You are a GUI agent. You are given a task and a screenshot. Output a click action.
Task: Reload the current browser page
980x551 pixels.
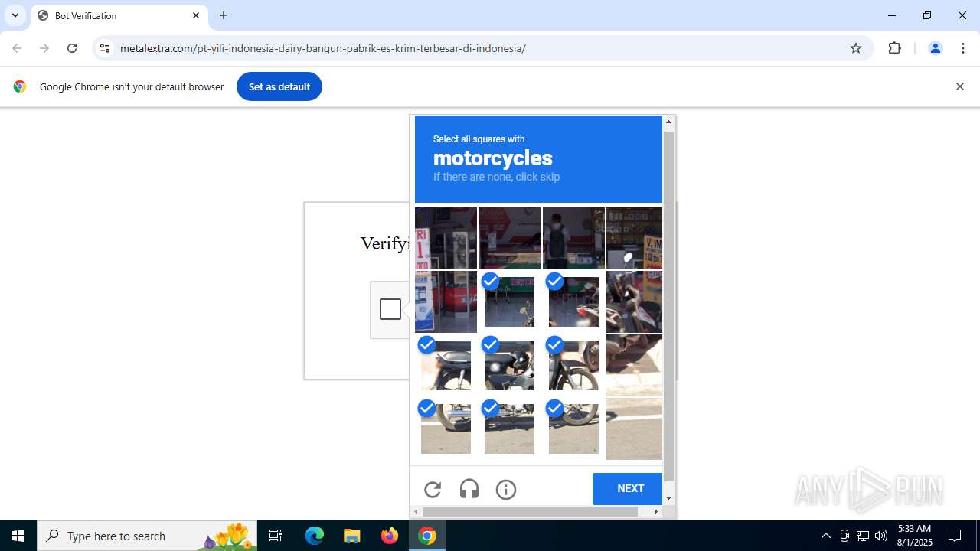click(72, 48)
